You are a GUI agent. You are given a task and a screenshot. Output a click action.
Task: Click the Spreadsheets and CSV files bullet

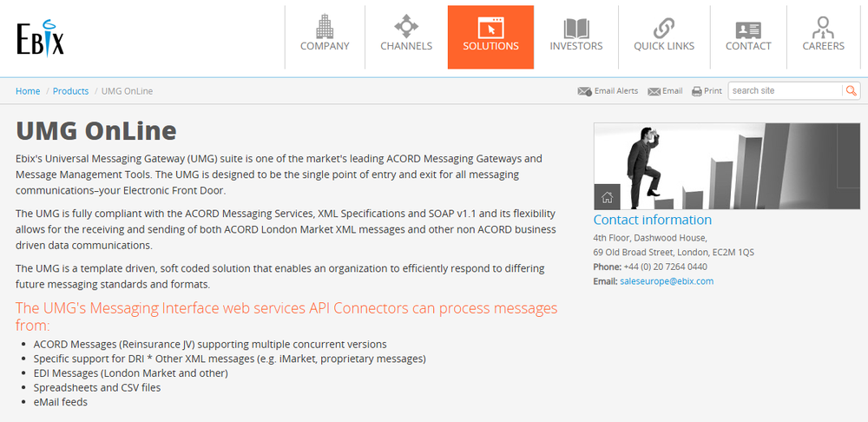97,387
